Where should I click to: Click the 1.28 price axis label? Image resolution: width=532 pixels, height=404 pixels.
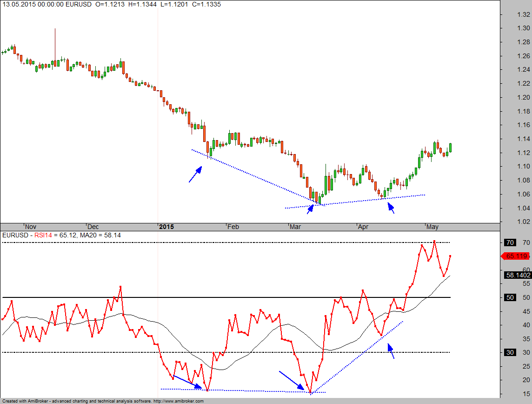[x=524, y=42]
